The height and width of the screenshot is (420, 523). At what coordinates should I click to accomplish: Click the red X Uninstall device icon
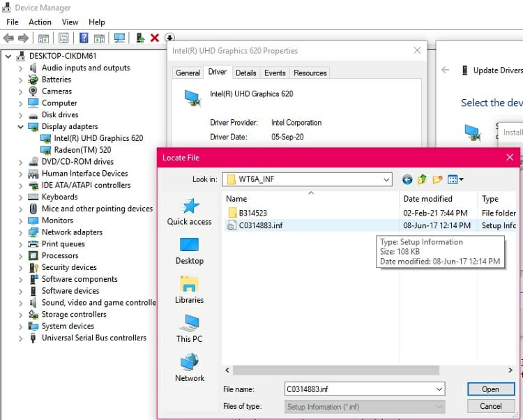pos(154,38)
